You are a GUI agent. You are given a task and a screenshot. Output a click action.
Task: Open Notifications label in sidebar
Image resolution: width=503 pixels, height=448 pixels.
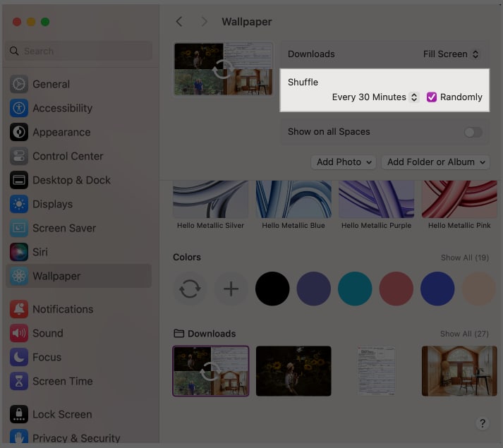tap(63, 309)
